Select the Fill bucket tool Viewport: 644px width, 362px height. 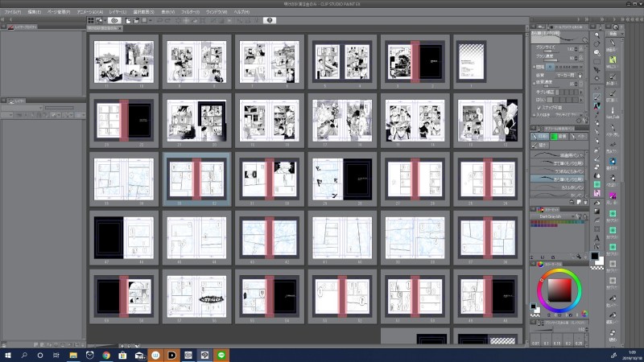[x=597, y=203]
